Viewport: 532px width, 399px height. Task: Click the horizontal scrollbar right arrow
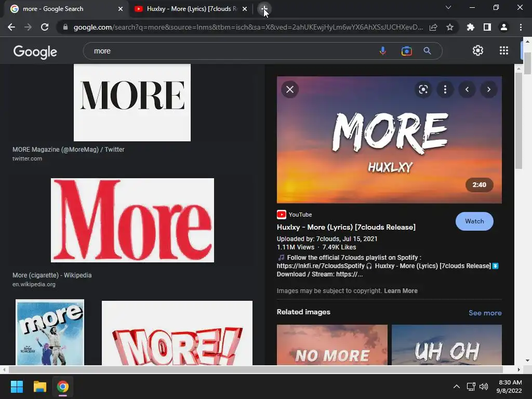coord(519,369)
